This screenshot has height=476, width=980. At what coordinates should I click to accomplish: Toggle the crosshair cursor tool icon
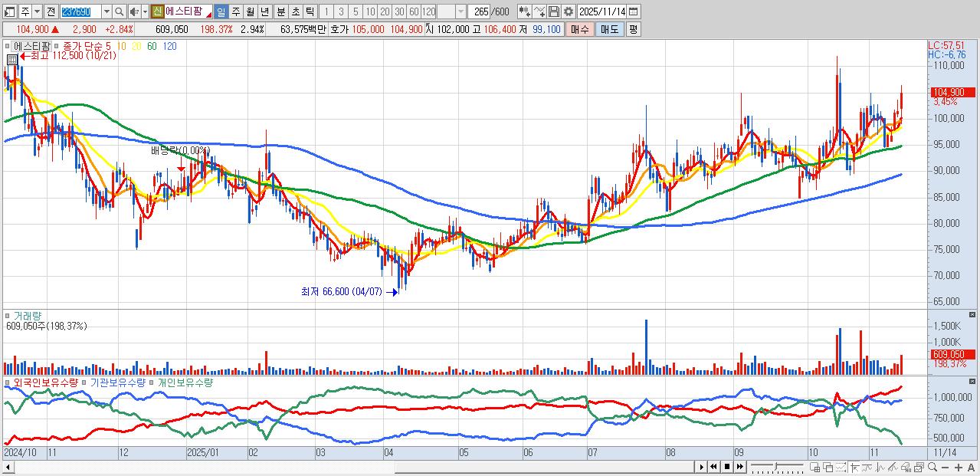(854, 467)
